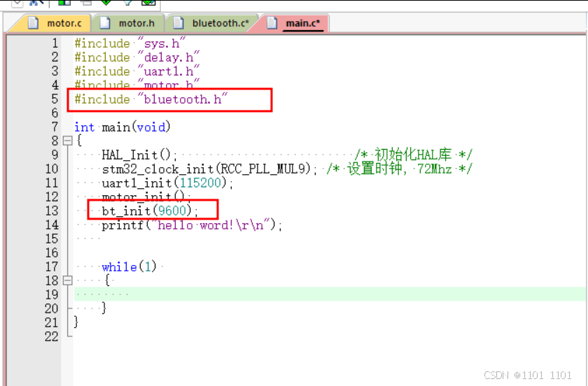
Task: Click line number 15 in the gutter
Action: pos(52,238)
